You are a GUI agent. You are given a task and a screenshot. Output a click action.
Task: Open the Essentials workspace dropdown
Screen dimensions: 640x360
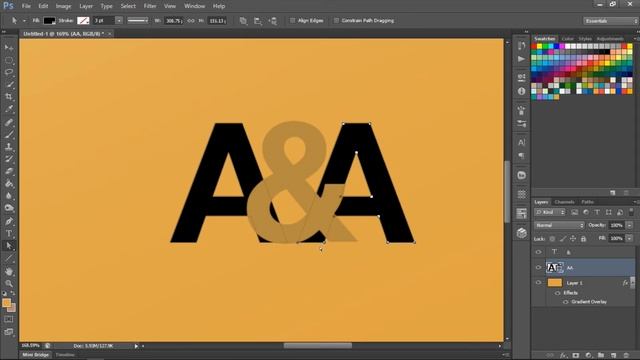(610, 20)
